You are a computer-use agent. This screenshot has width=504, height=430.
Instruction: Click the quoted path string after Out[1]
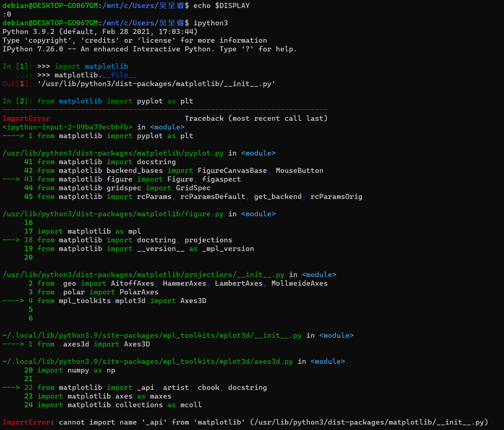click(157, 84)
